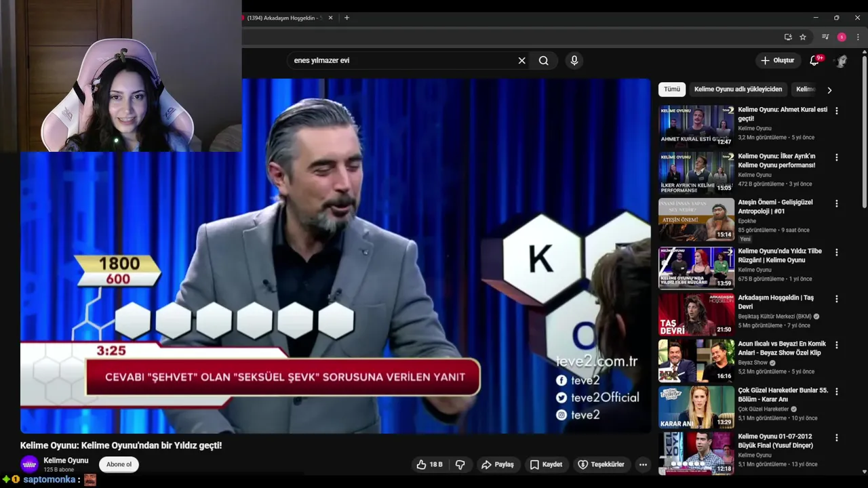The height and width of the screenshot is (488, 868).
Task: Bookmark page with star icon
Action: point(803,37)
